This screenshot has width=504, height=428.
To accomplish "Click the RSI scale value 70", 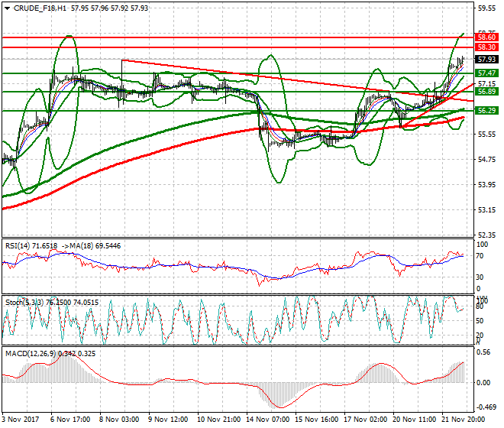I will [x=480, y=257].
